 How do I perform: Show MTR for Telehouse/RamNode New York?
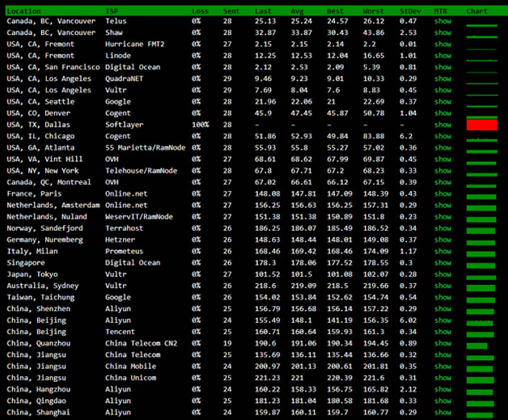click(442, 171)
